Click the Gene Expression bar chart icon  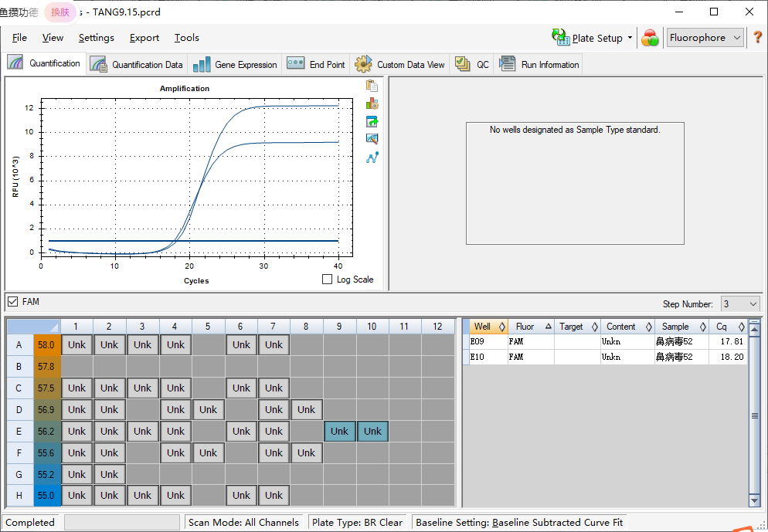tap(202, 64)
